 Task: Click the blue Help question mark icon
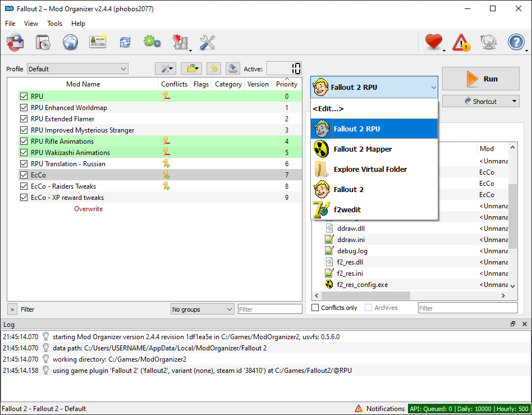516,43
